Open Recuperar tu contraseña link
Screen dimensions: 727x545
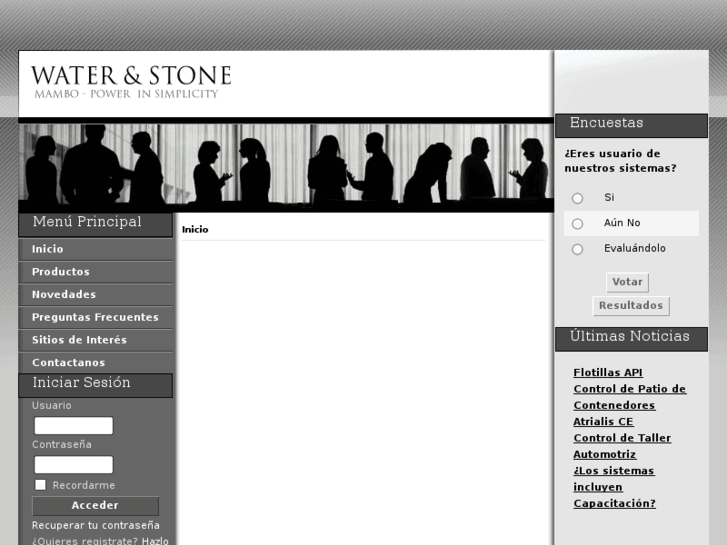pyautogui.click(x=96, y=525)
